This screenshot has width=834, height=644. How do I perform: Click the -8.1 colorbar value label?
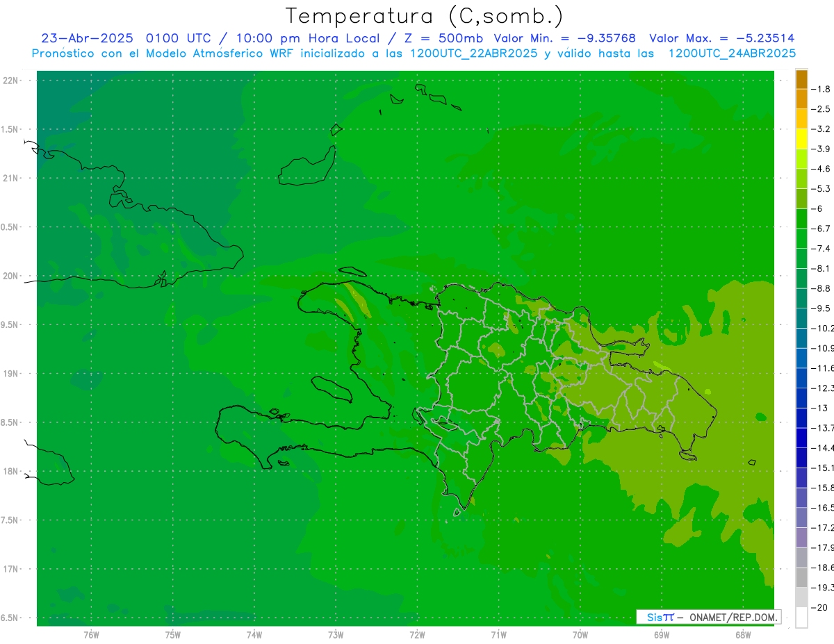[x=822, y=268]
